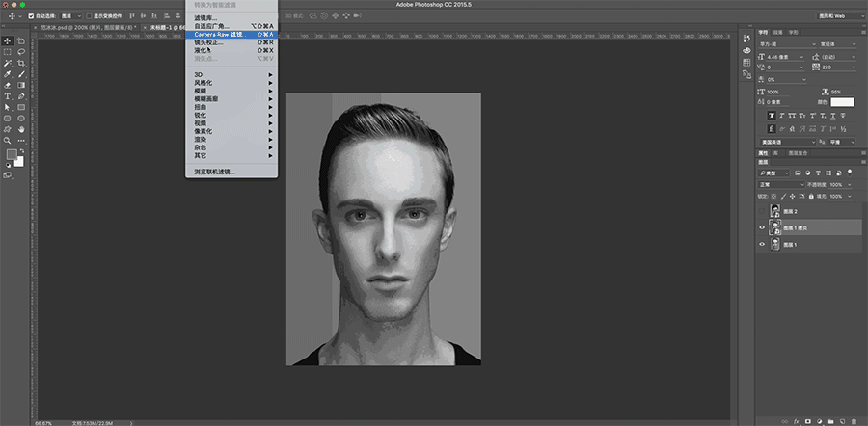Image resolution: width=868 pixels, height=426 pixels.
Task: Click the text color swatch
Action: tap(842, 102)
